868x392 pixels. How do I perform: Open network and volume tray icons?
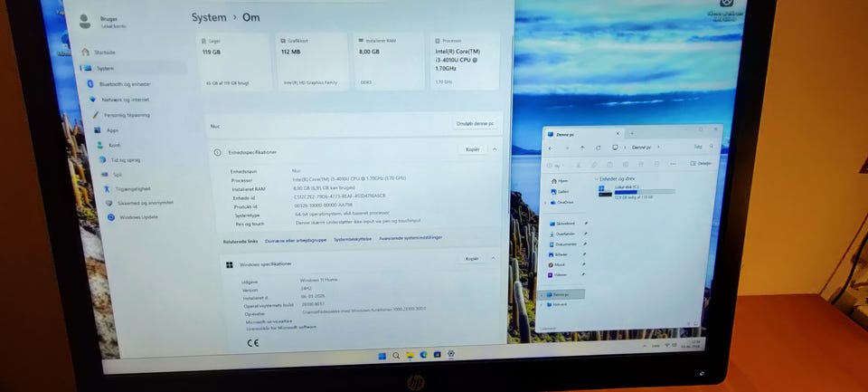click(x=669, y=345)
